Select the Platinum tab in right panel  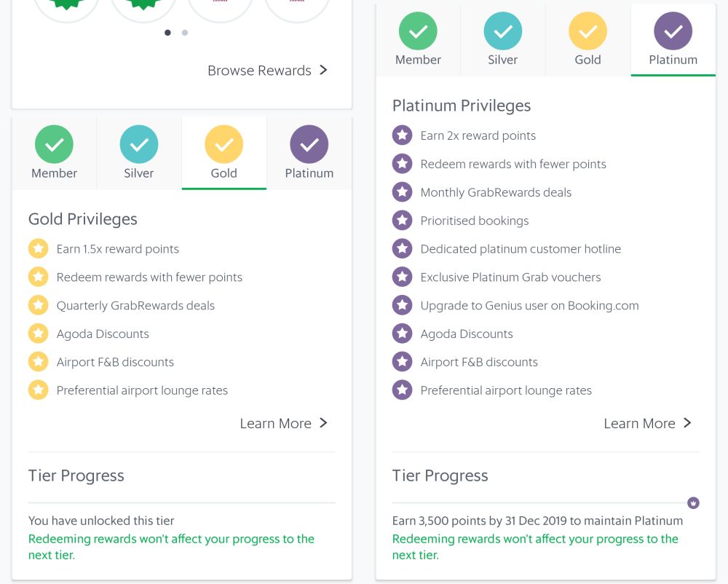pyautogui.click(x=673, y=40)
